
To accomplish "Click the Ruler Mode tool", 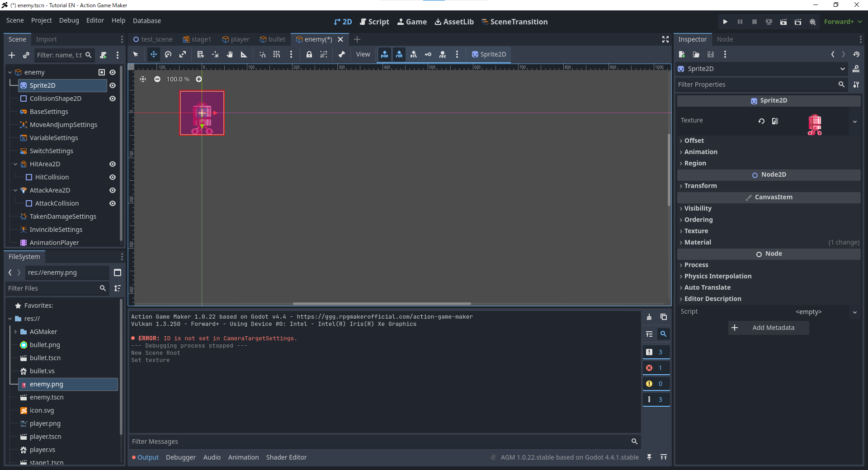I will [x=244, y=54].
